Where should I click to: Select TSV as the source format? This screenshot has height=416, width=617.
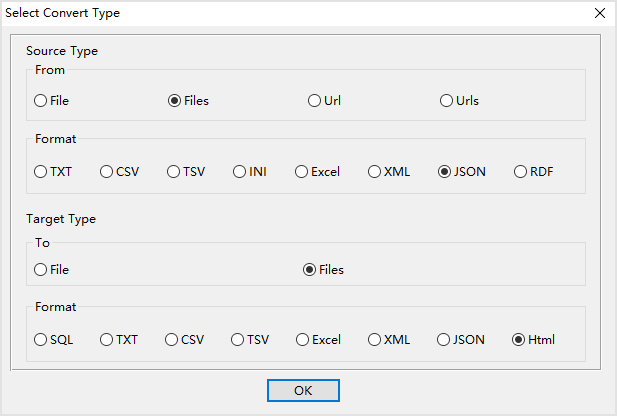pyautogui.click(x=174, y=172)
